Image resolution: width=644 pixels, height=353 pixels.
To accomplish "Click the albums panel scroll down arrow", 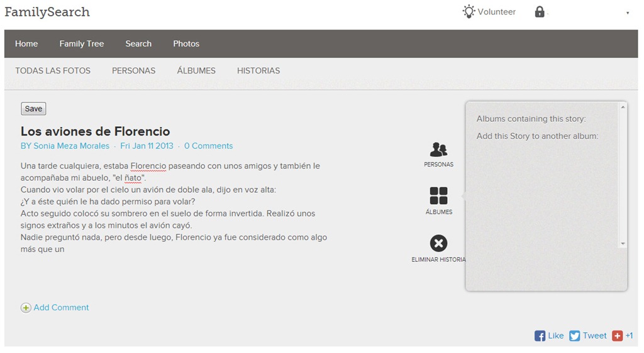I will [623, 244].
